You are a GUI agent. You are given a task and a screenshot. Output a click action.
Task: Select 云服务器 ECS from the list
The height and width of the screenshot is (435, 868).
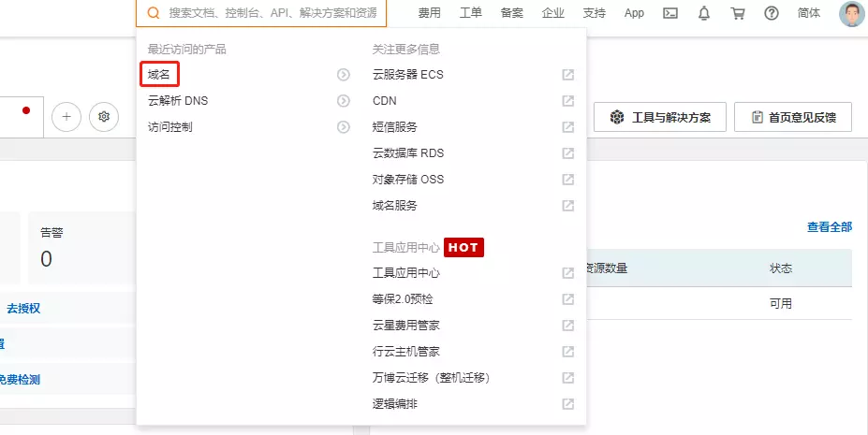pyautogui.click(x=407, y=75)
